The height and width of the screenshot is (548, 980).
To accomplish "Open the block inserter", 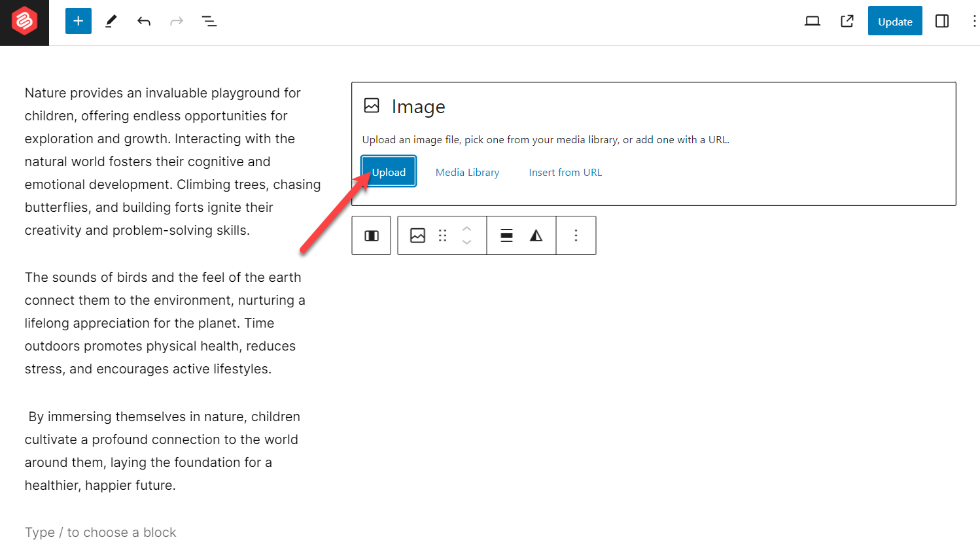I will point(78,20).
